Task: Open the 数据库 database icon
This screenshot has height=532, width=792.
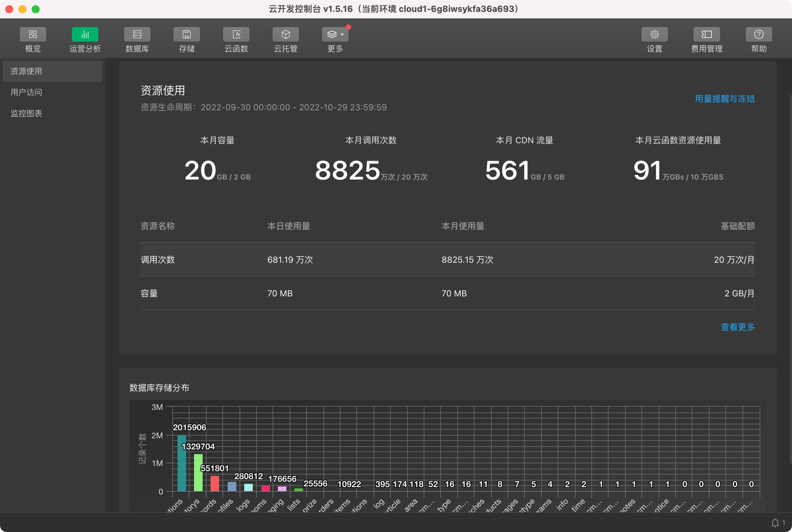Action: pos(137,34)
